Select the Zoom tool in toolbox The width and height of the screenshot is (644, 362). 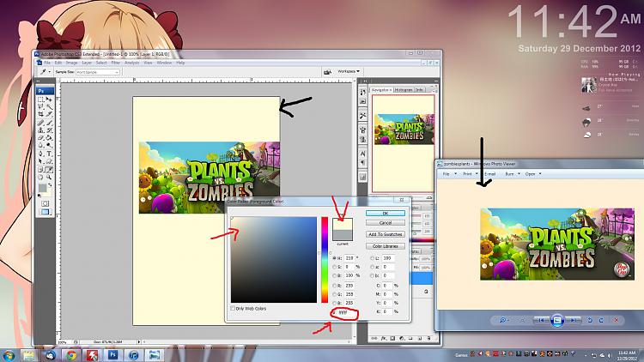click(x=49, y=177)
